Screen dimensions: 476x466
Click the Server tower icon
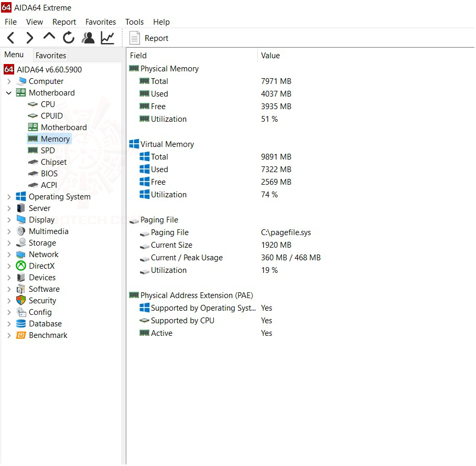[x=21, y=208]
